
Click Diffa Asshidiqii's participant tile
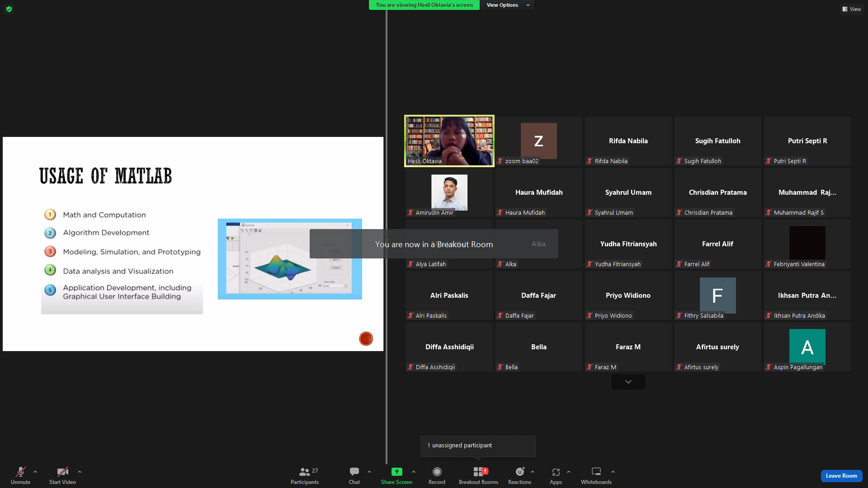[x=449, y=347]
